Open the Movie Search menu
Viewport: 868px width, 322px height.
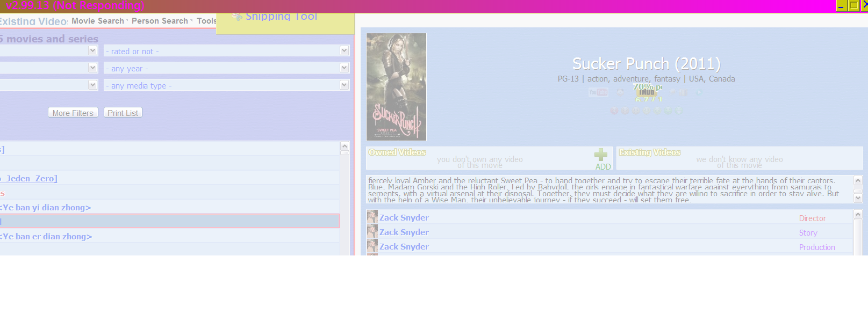(98, 21)
